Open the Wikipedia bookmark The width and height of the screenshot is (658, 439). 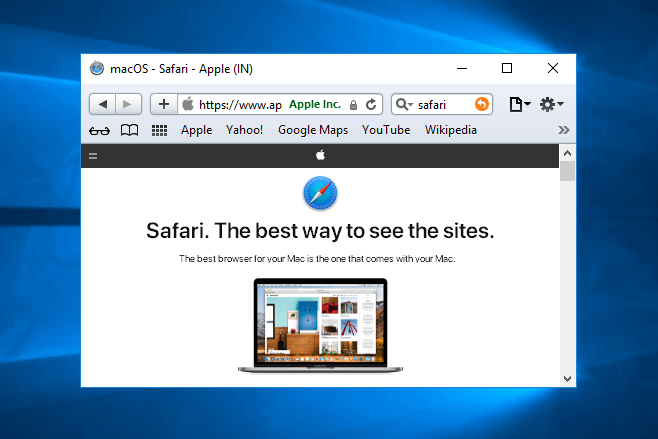pos(450,130)
